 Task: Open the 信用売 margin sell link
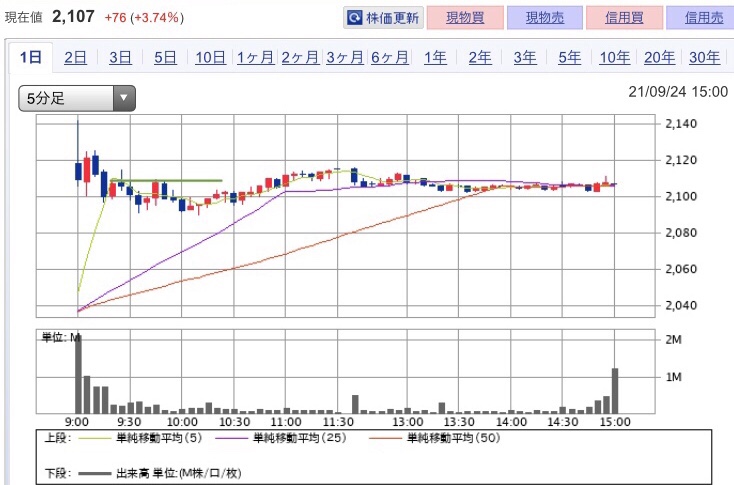tap(702, 18)
